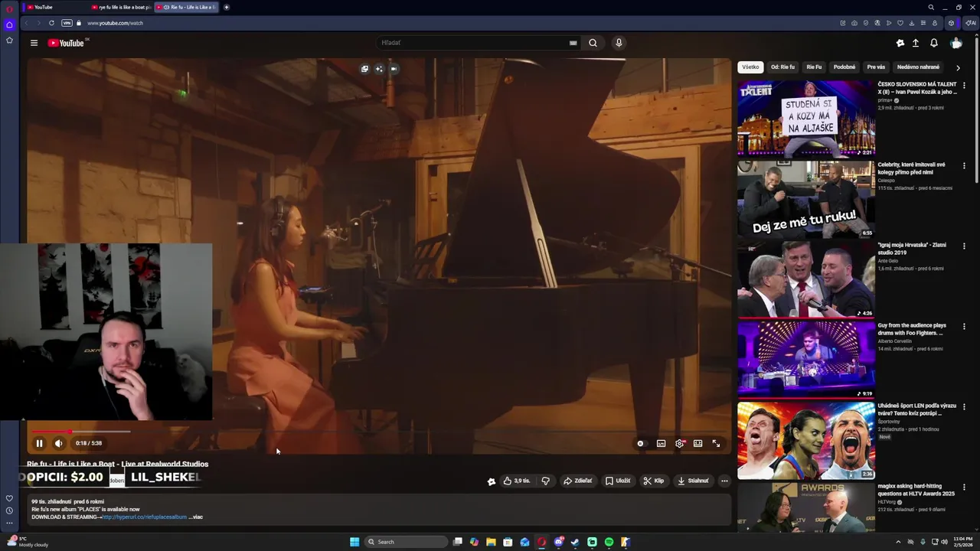This screenshot has height=551, width=980.
Task: Click the Uložiť save button
Action: [618, 481]
